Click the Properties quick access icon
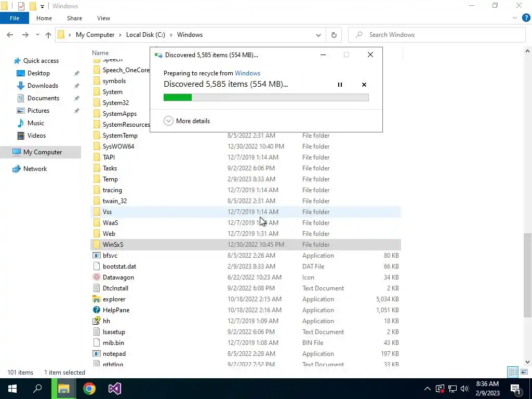Viewport: 532px width, 399px height. click(x=21, y=6)
